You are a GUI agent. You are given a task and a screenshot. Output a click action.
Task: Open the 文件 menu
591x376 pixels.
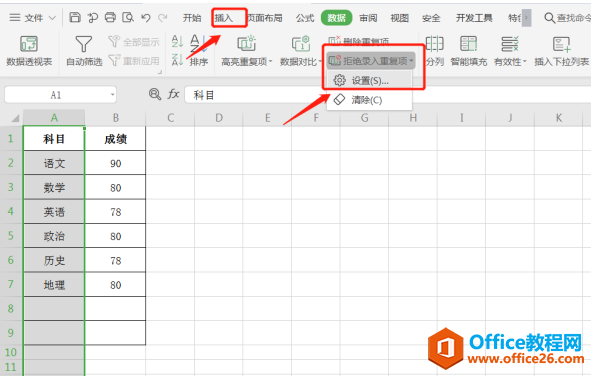32,18
